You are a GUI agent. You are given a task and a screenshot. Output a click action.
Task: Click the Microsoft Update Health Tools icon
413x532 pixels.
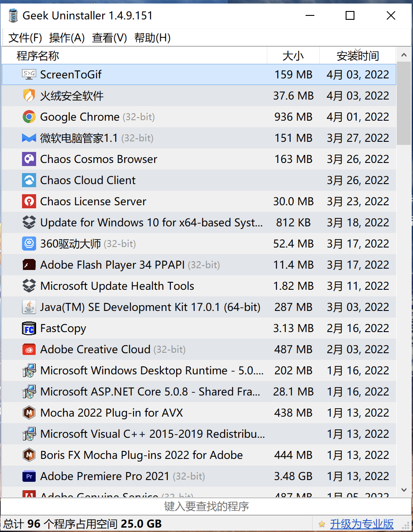pyautogui.click(x=29, y=286)
